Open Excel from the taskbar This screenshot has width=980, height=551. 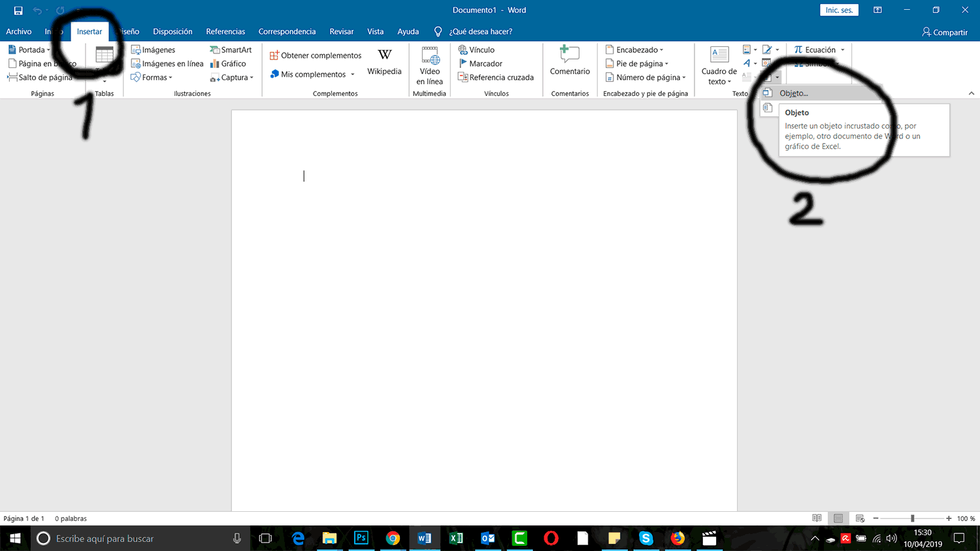456,539
